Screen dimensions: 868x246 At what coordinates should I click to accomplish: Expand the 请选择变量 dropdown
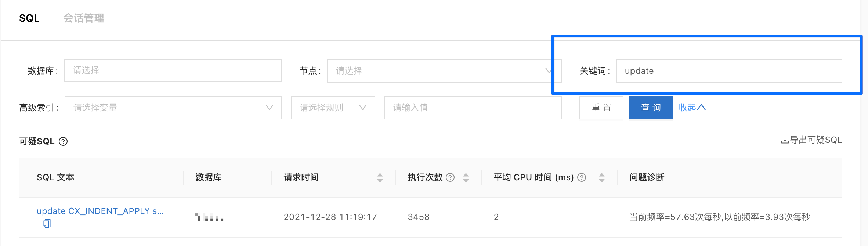(x=173, y=108)
